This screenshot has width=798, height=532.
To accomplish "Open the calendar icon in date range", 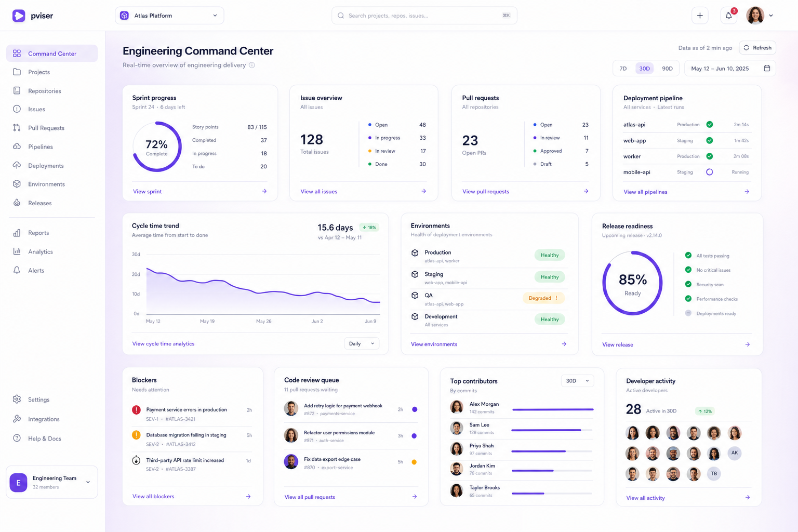I will point(767,68).
